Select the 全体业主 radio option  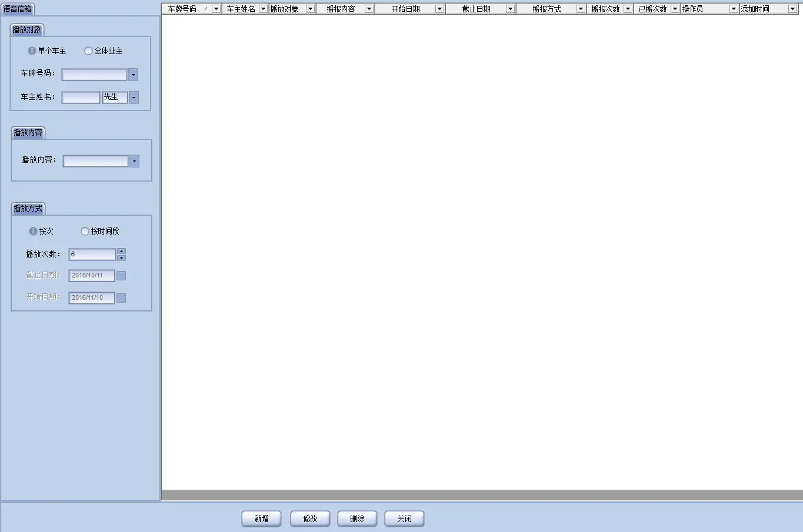coord(88,51)
